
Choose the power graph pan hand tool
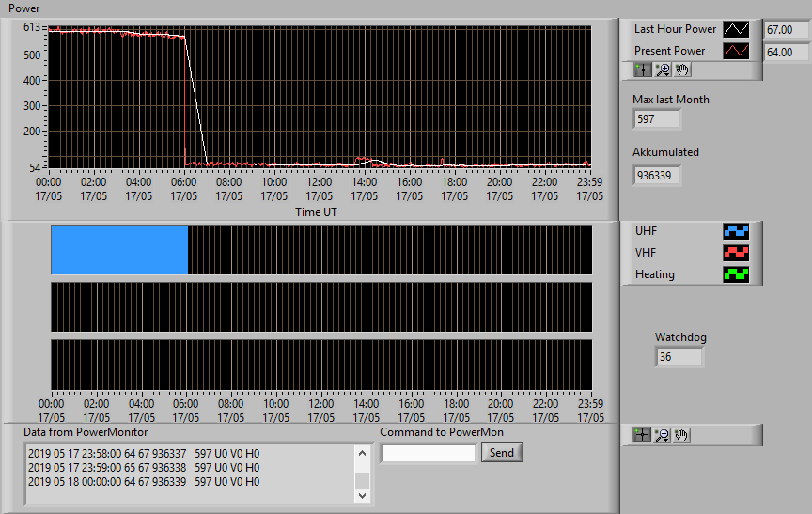(x=682, y=70)
